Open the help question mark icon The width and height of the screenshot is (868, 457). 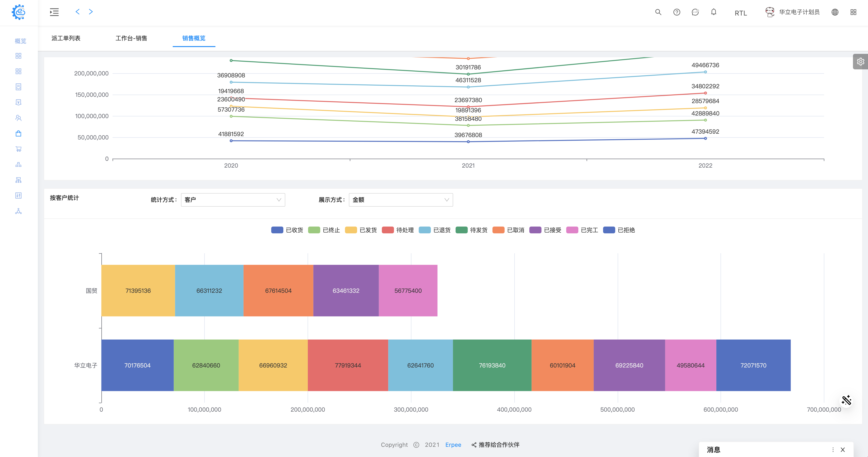point(676,12)
